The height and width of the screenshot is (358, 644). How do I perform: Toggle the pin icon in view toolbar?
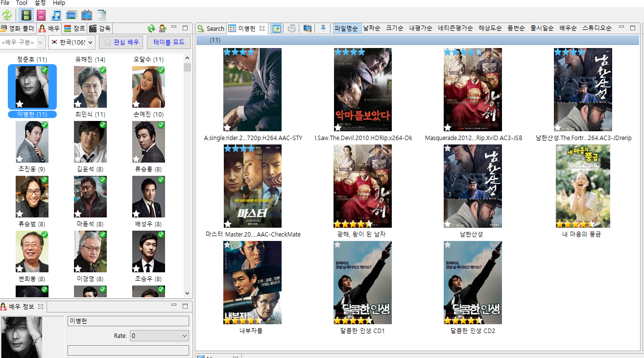tap(323, 28)
